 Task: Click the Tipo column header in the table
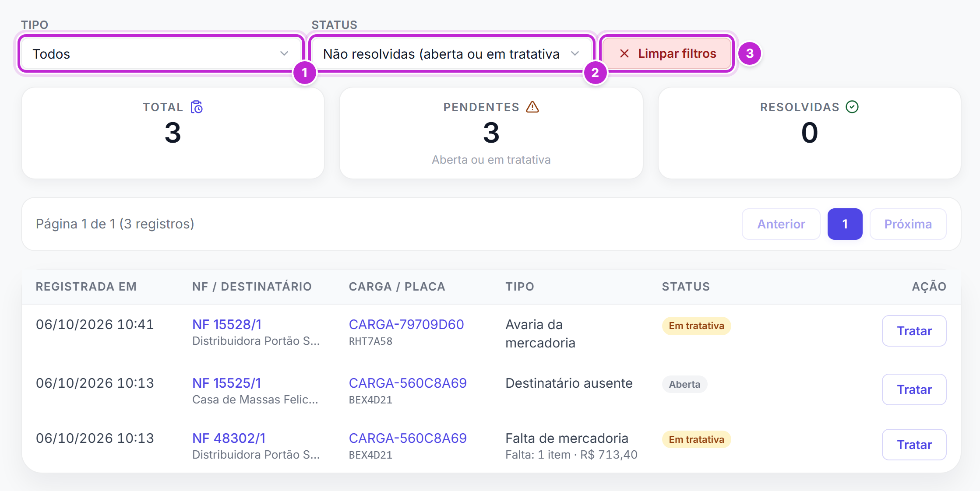[x=520, y=287]
